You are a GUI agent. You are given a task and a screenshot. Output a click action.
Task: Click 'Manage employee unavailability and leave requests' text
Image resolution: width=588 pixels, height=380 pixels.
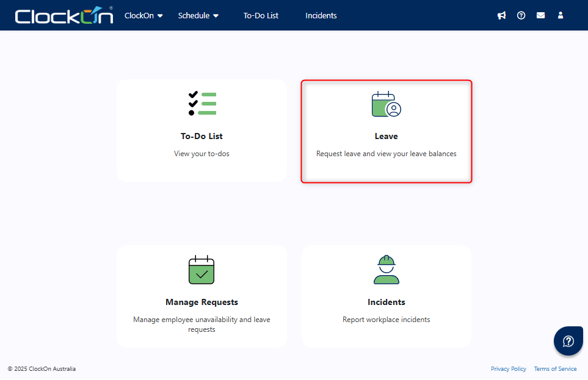(201, 324)
